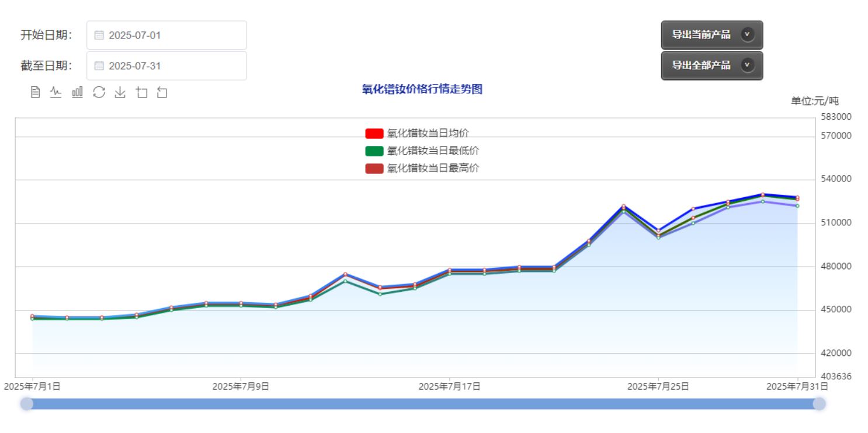
Task: Save chart as image download icon
Action: (120, 92)
